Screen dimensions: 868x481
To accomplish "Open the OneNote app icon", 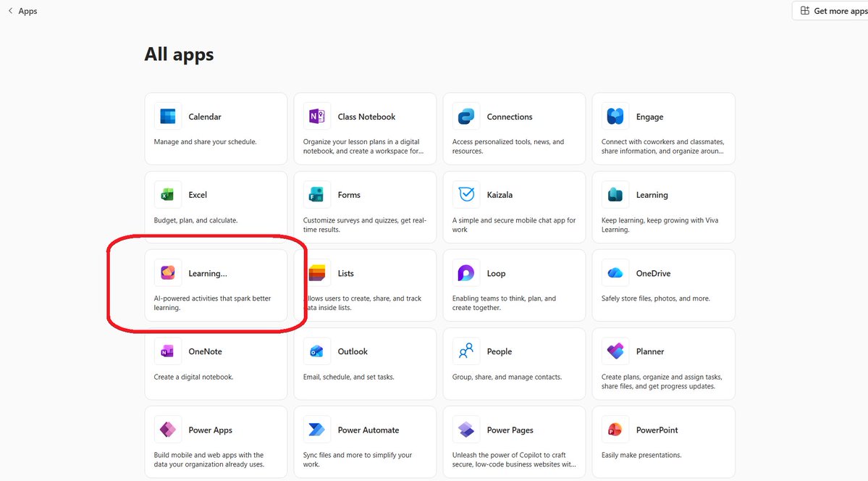I will click(x=168, y=351).
